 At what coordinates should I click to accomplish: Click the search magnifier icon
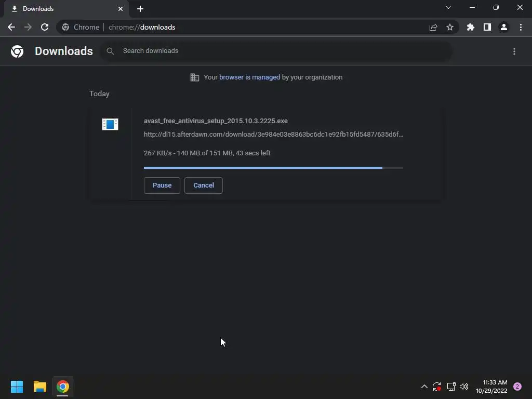110,51
